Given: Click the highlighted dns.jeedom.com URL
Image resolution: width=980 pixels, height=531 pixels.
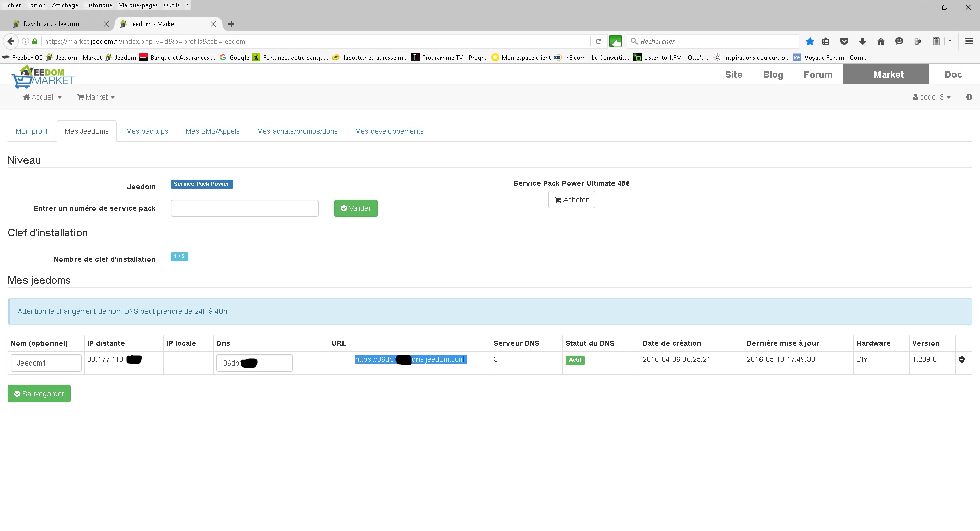Looking at the screenshot, I should (x=410, y=359).
